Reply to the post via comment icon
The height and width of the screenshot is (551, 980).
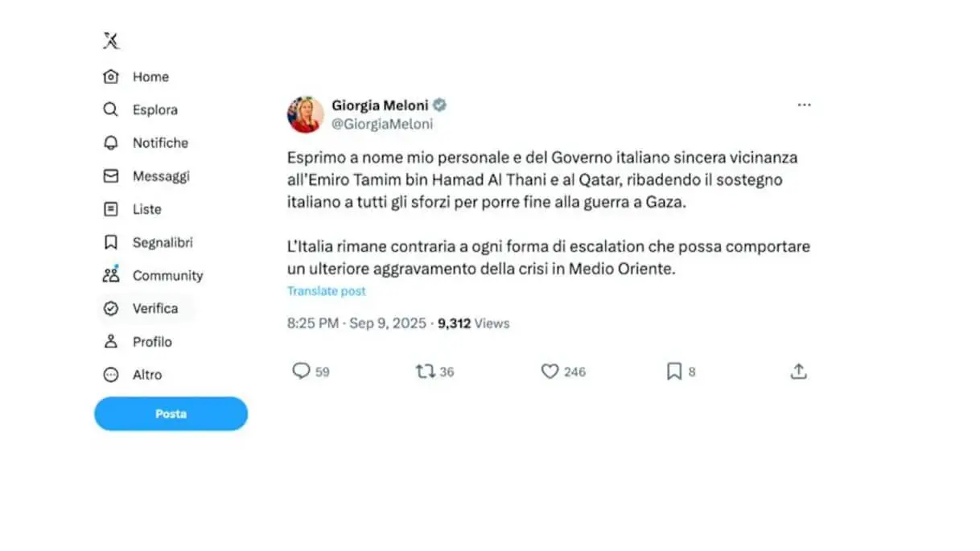[x=301, y=371]
